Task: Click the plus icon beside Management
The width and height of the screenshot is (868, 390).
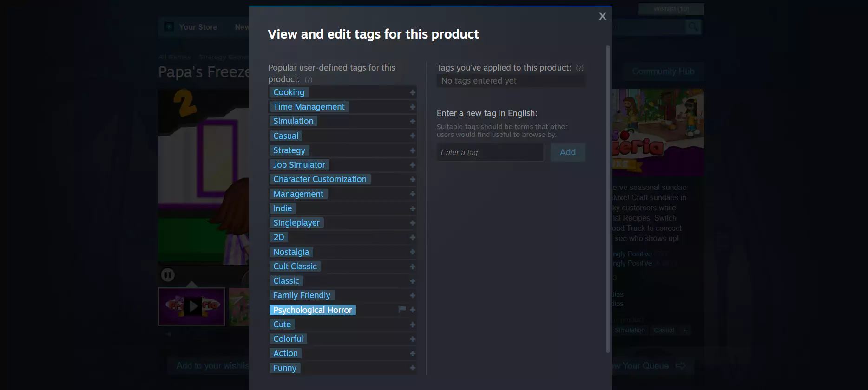Action: click(x=412, y=194)
